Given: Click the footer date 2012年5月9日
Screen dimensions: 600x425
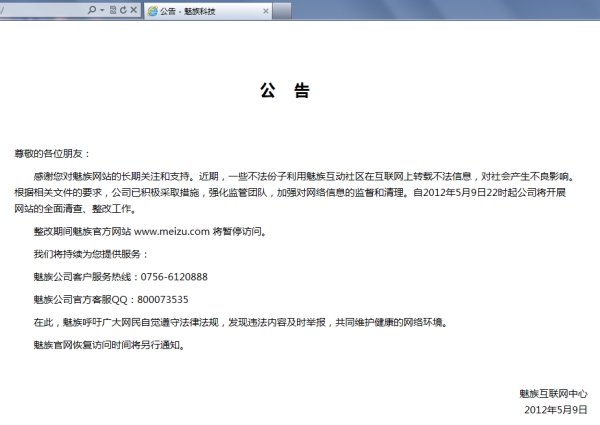Looking at the screenshot, I should coord(556,410).
